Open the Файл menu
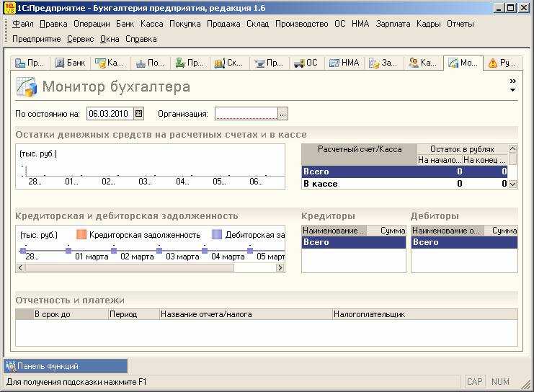Image resolution: width=534 pixels, height=392 pixels. coord(23,24)
